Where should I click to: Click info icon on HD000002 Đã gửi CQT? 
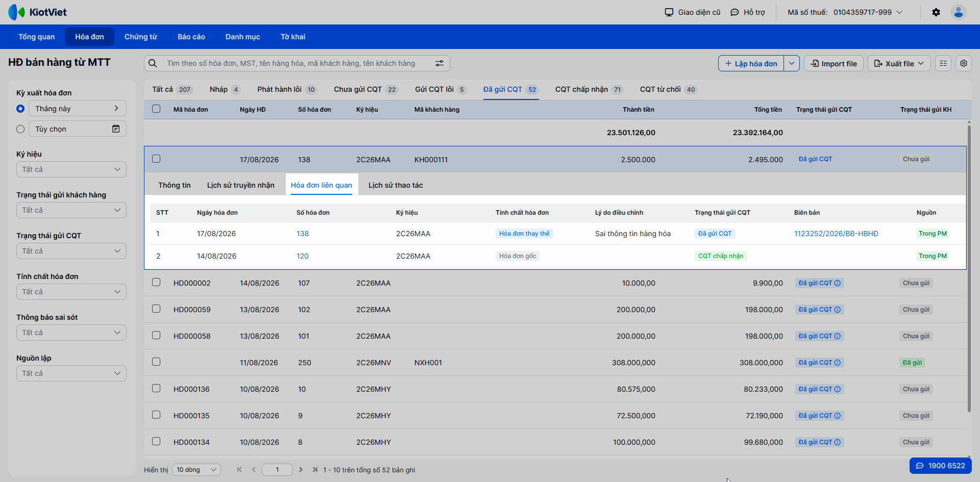838,283
